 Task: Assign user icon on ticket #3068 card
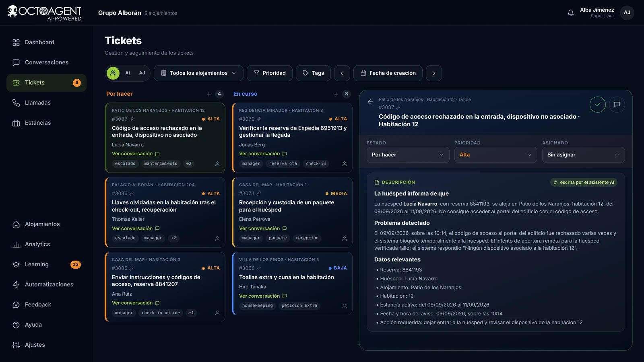pyautogui.click(x=345, y=306)
